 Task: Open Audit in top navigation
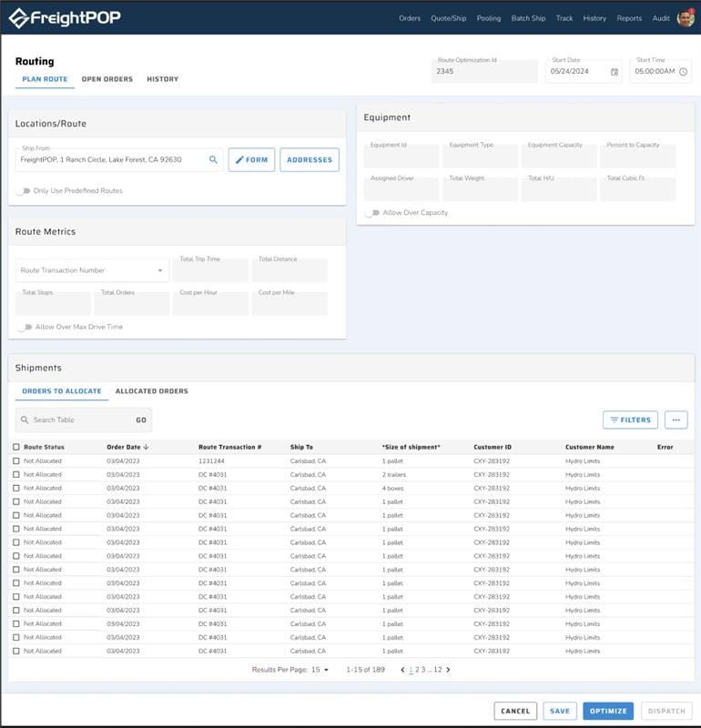pyautogui.click(x=661, y=18)
